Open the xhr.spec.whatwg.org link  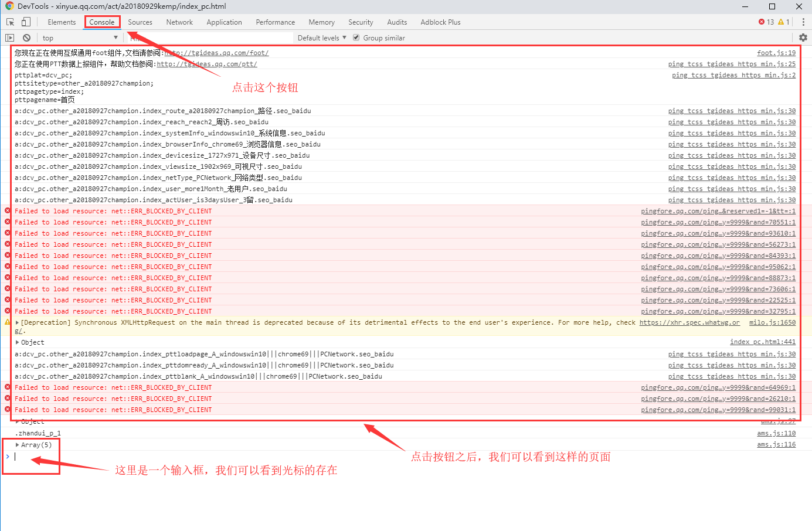(x=689, y=322)
